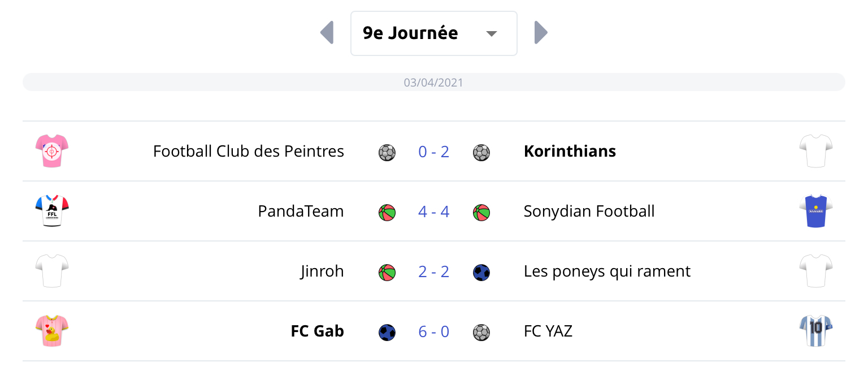Viewport: 868px width, 375px height.
Task: Click FC YAZ's number 10 striped jersey
Action: click(x=816, y=331)
